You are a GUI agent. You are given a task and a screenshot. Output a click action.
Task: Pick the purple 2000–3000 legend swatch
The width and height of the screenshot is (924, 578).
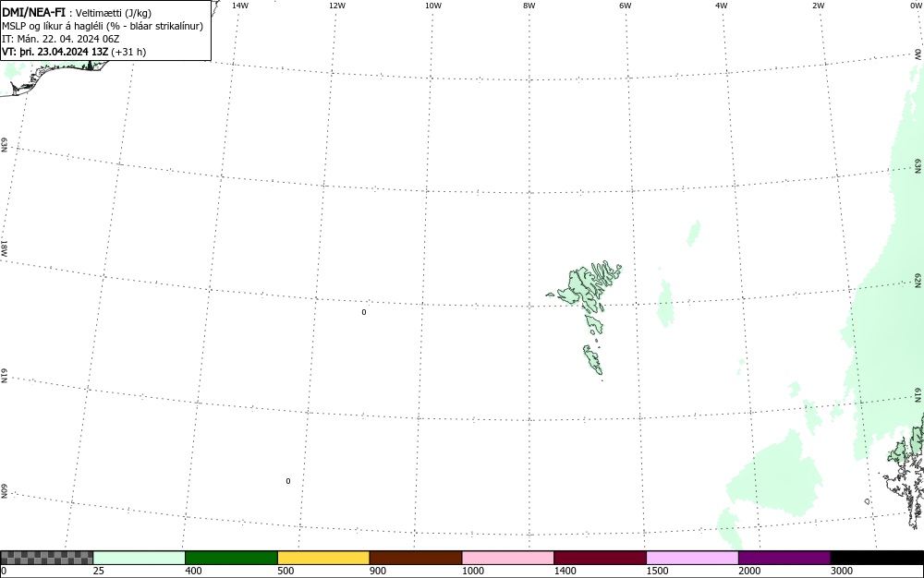tap(784, 558)
